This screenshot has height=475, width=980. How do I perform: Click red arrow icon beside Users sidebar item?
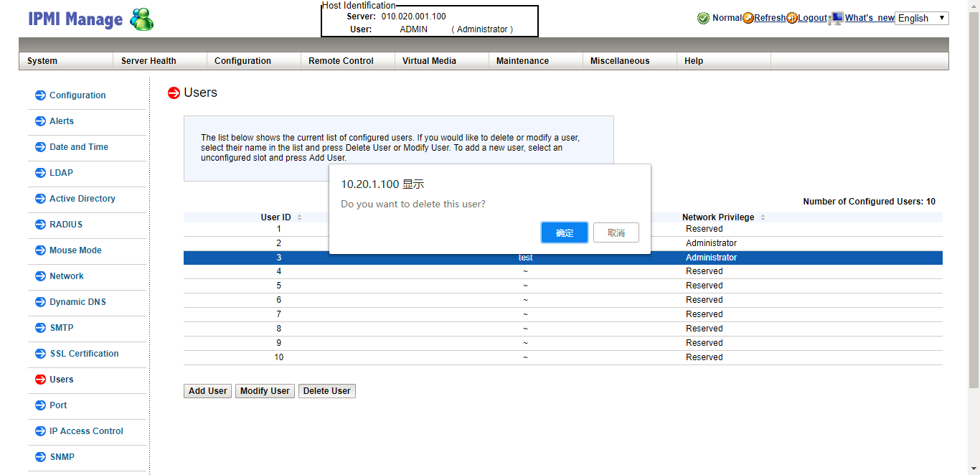(x=40, y=380)
